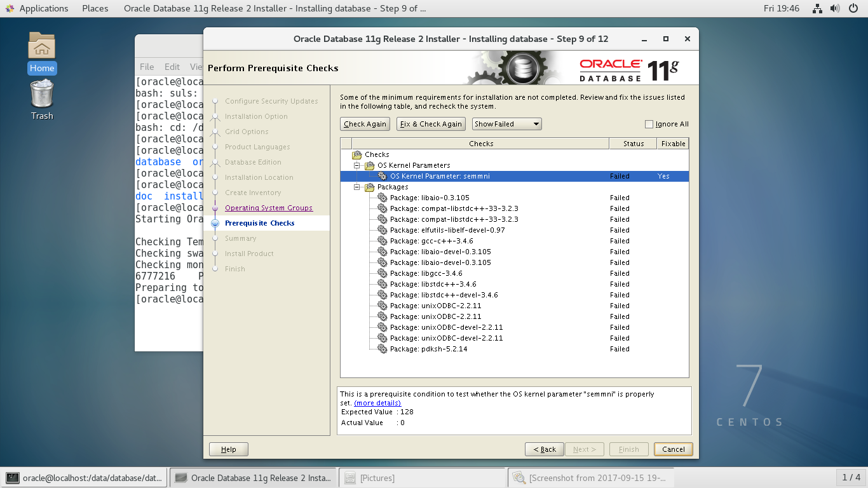Screen dimensions: 868x488
Task: Click the Help button
Action: (x=229, y=449)
